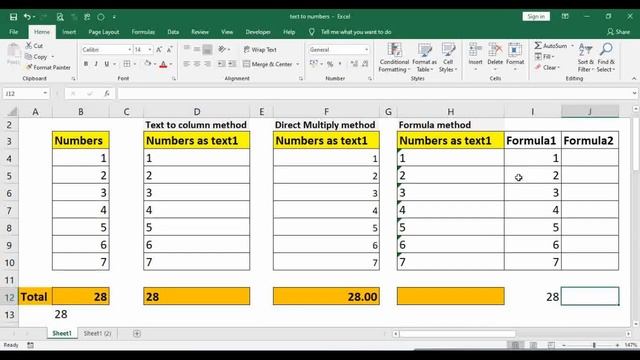The width and height of the screenshot is (640, 360).
Task: Align text to the right
Action: (x=207, y=64)
